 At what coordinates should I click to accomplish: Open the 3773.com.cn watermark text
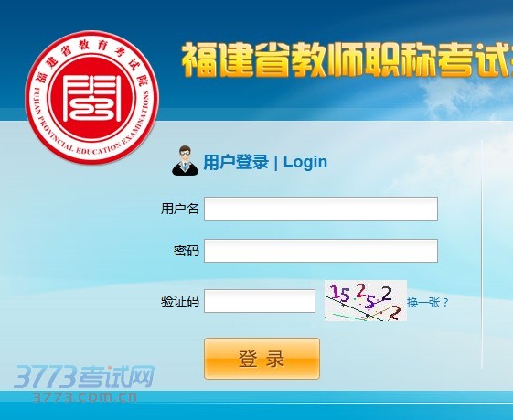click(x=85, y=397)
